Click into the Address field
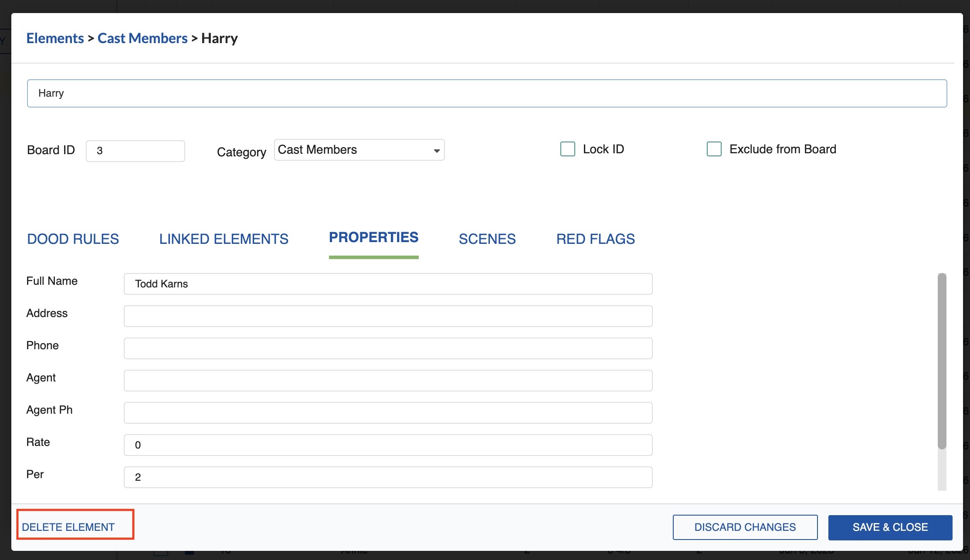The image size is (970, 560). (x=388, y=316)
